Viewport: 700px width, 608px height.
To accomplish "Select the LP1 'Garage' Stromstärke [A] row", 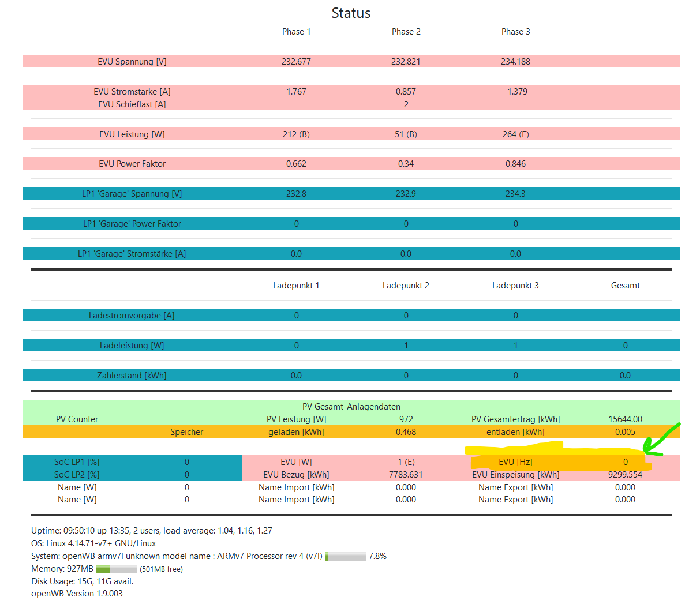I will [x=351, y=253].
